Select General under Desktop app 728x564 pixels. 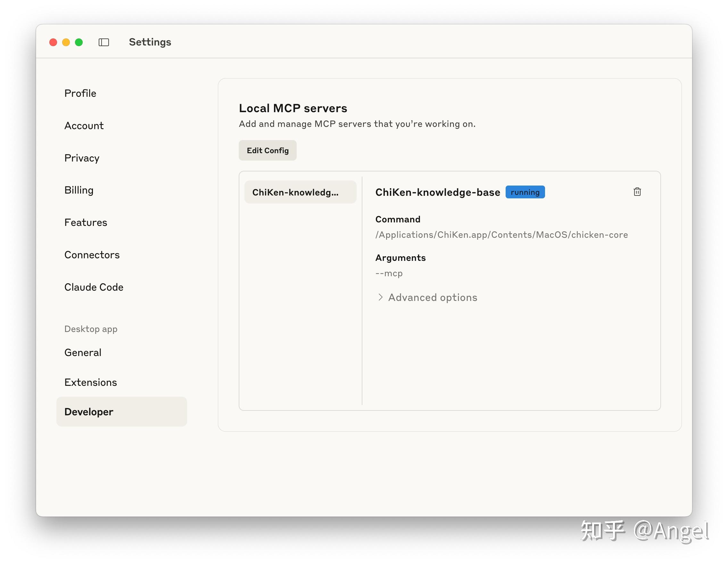(83, 353)
